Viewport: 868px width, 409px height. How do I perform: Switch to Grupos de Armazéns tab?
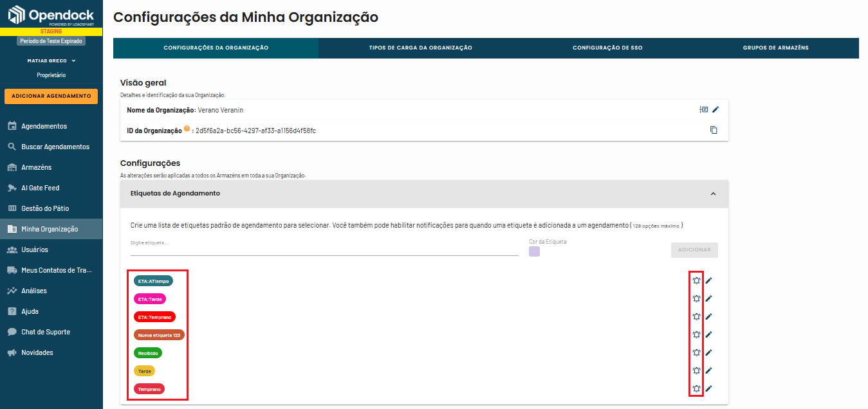point(775,48)
